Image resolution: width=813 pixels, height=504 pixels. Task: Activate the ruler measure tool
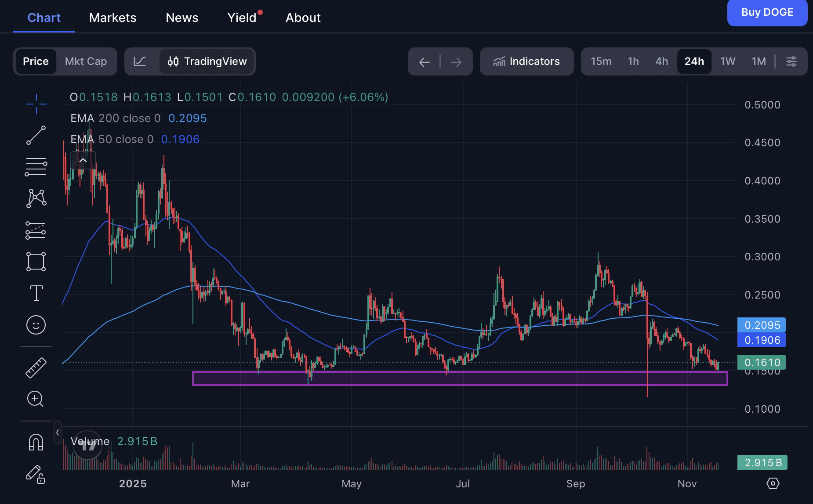click(x=36, y=367)
